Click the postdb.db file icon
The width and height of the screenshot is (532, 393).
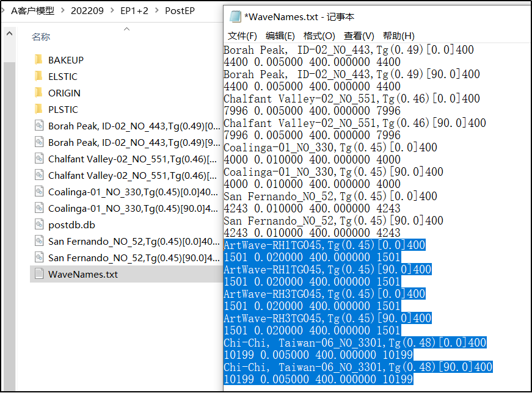tap(39, 225)
